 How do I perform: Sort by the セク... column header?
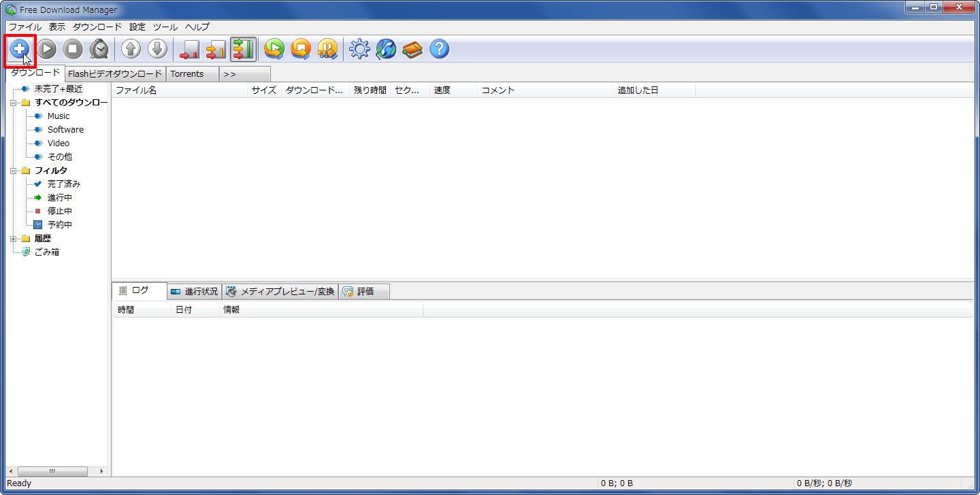point(410,90)
